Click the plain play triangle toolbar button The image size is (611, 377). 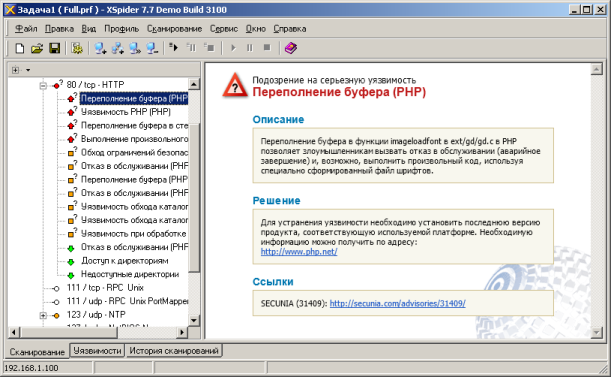233,48
